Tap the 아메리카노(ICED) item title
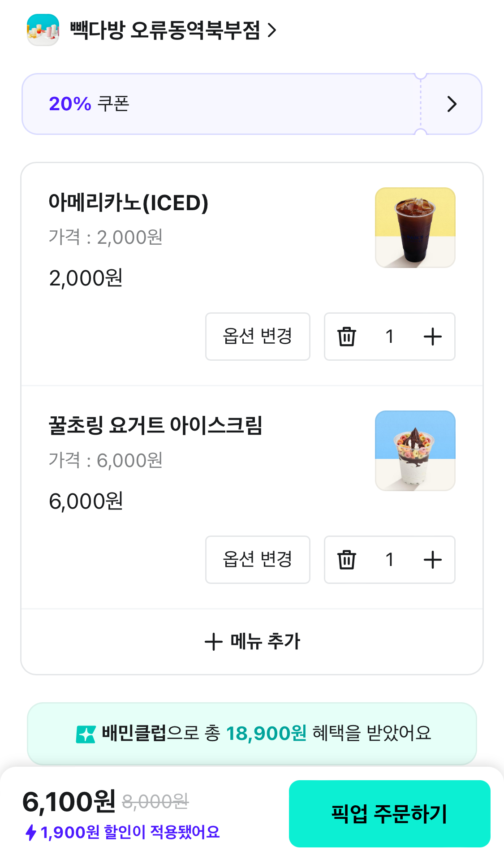This screenshot has height=851, width=504. tap(128, 203)
